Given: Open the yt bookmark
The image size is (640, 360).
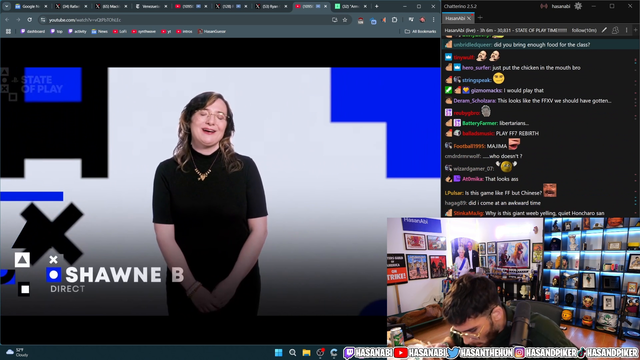Looking at the screenshot, I should click(166, 31).
